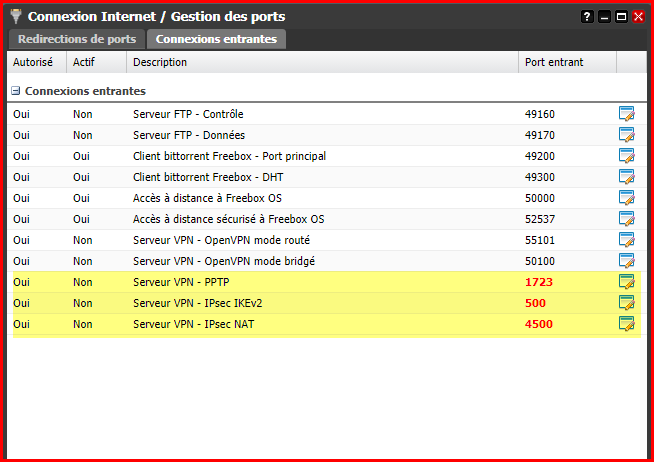Switch to Redirections de ports tab

[x=77, y=39]
